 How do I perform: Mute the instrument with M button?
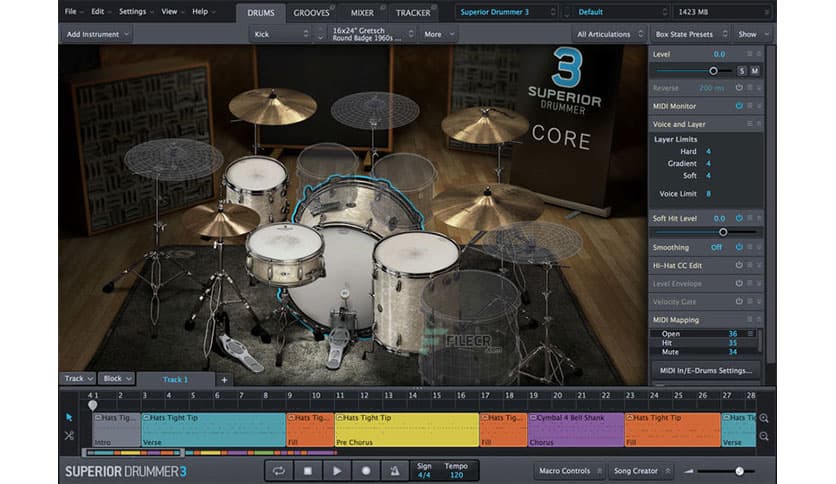(x=754, y=71)
